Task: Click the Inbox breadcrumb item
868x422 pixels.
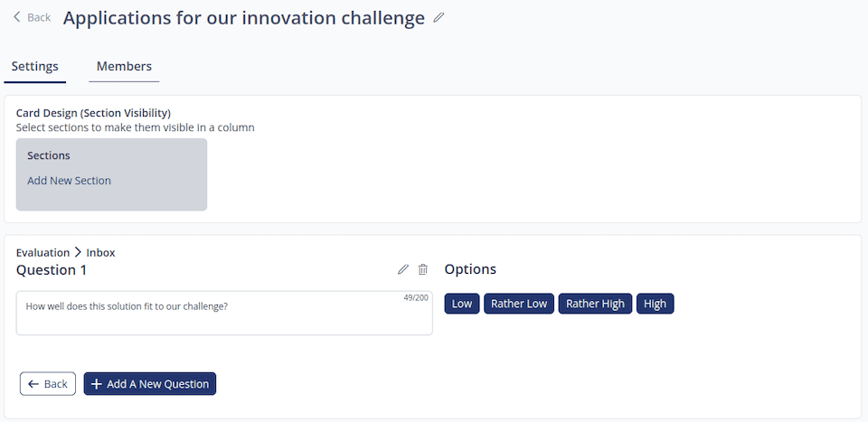Action: pyautogui.click(x=100, y=253)
